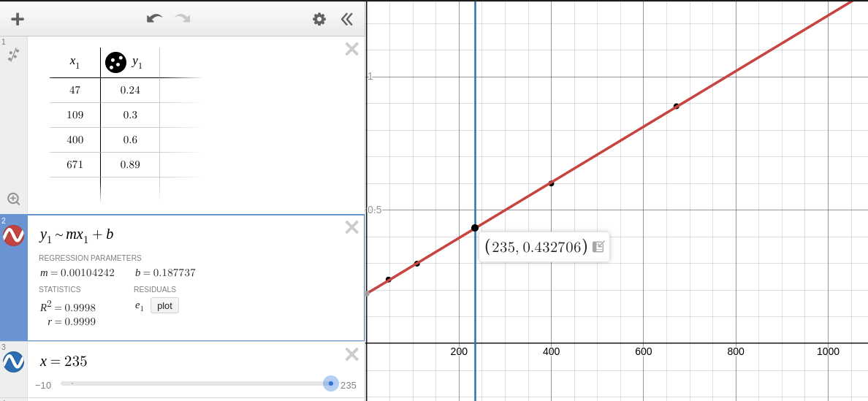This screenshot has width=868, height=401.
Task: Delete the x = 235 expression
Action: pos(352,354)
